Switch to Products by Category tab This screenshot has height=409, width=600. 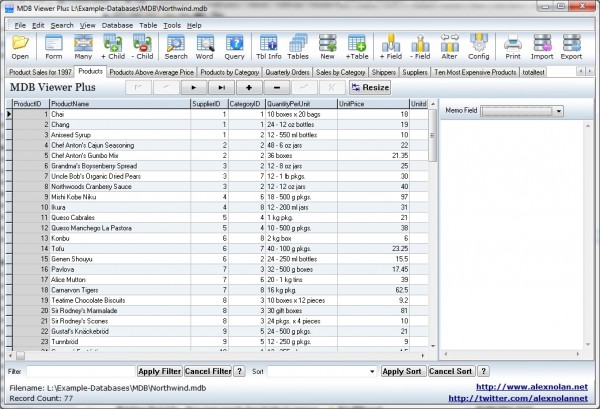[230, 72]
